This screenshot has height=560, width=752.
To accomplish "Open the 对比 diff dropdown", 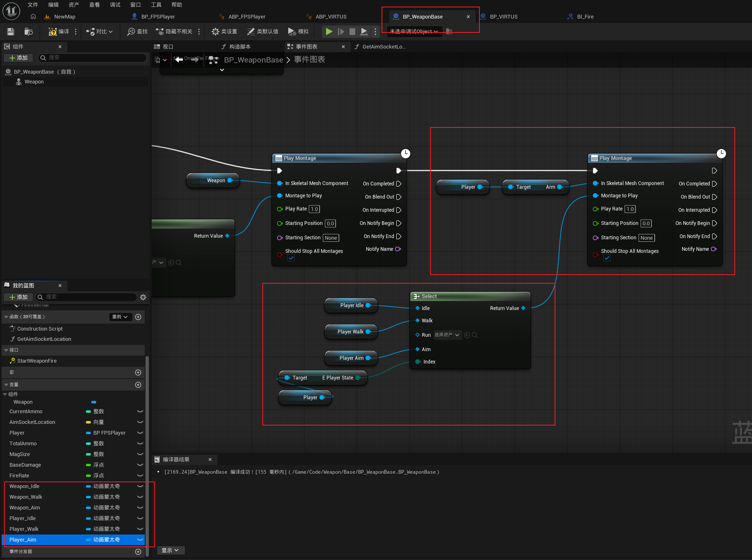I will (x=99, y=32).
